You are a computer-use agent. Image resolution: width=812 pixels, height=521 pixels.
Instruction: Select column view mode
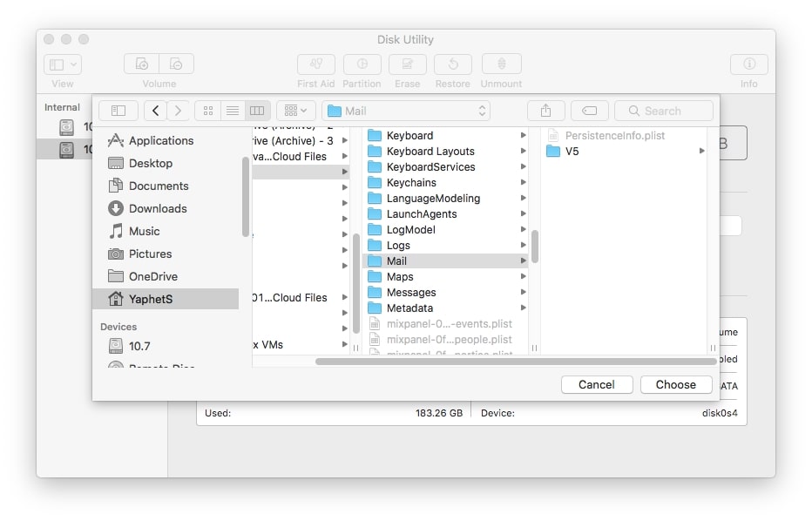click(256, 111)
